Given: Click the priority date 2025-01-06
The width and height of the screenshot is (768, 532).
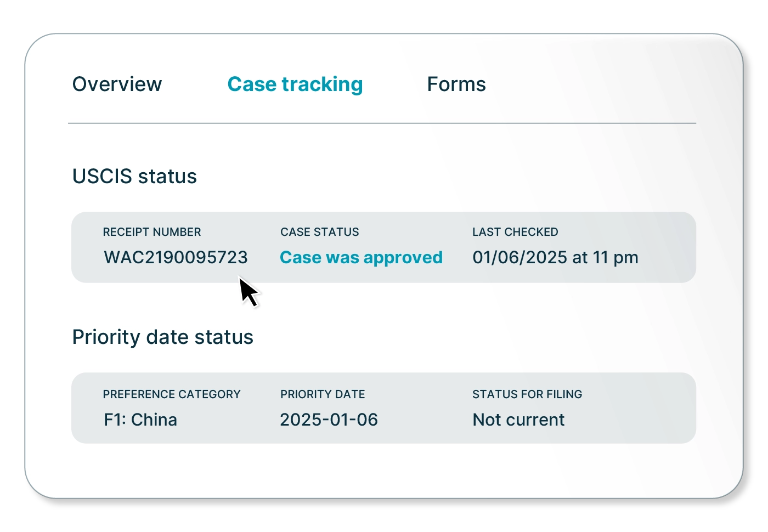Looking at the screenshot, I should coord(329,420).
